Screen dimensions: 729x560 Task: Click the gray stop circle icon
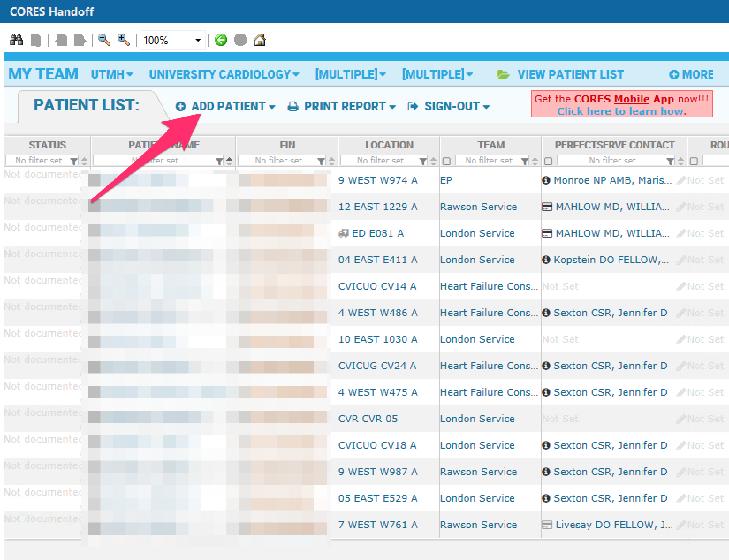coord(240,40)
